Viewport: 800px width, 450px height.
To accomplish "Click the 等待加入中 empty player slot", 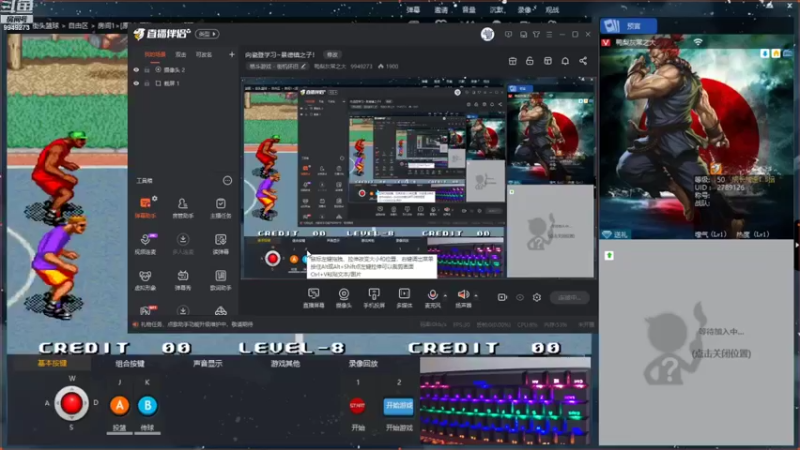I will [696, 342].
